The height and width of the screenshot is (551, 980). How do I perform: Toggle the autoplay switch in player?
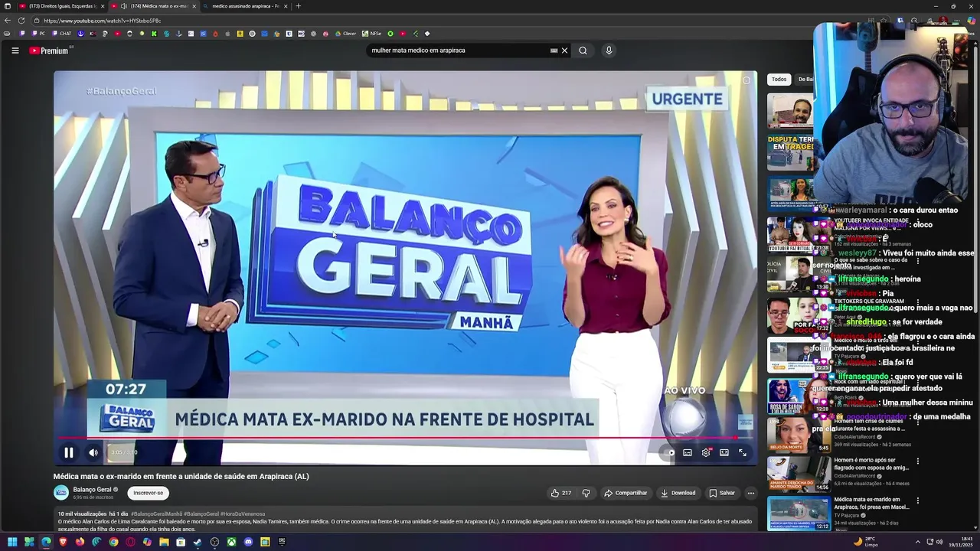tap(670, 452)
